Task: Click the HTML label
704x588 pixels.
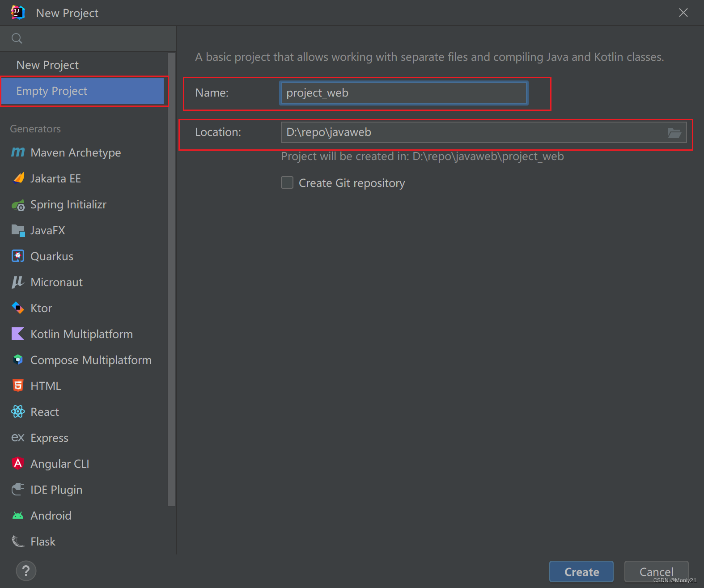Action: tap(46, 386)
